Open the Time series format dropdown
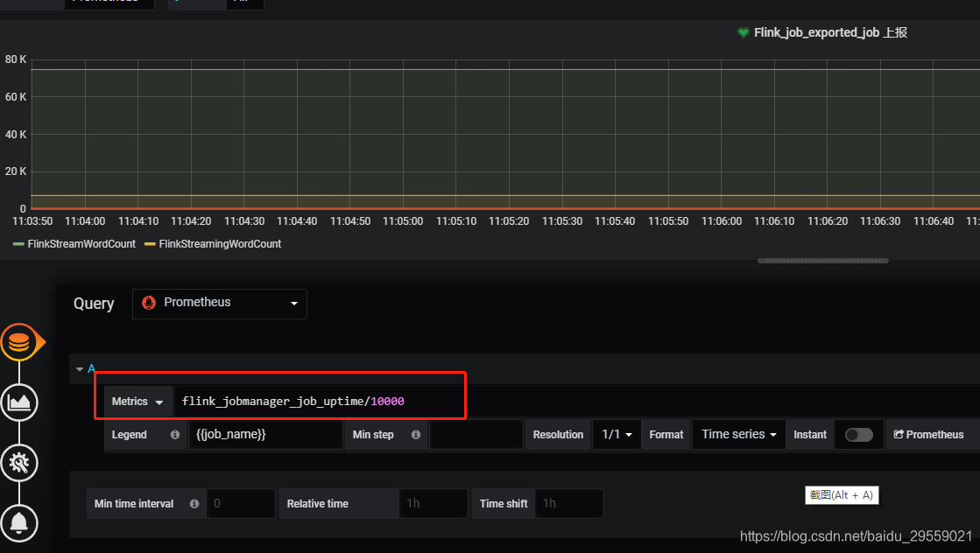The width and height of the screenshot is (980, 553). 737,434
